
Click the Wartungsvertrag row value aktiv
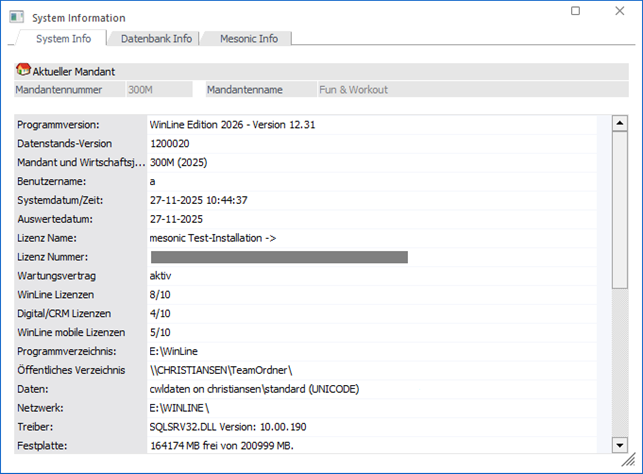point(162,276)
